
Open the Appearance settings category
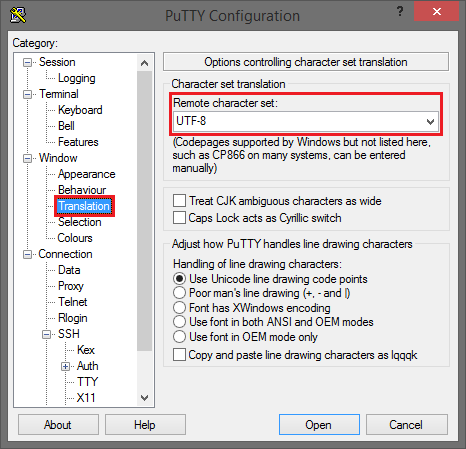(x=87, y=174)
